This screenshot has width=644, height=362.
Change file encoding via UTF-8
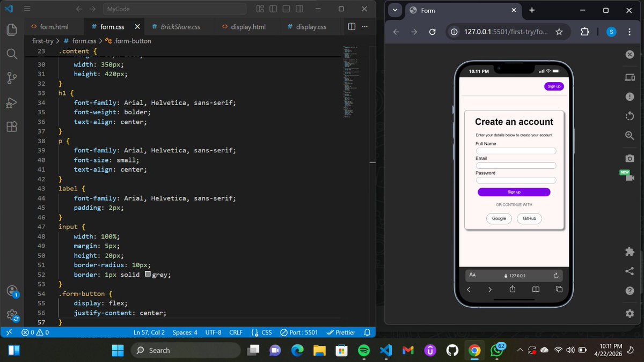[x=213, y=333]
